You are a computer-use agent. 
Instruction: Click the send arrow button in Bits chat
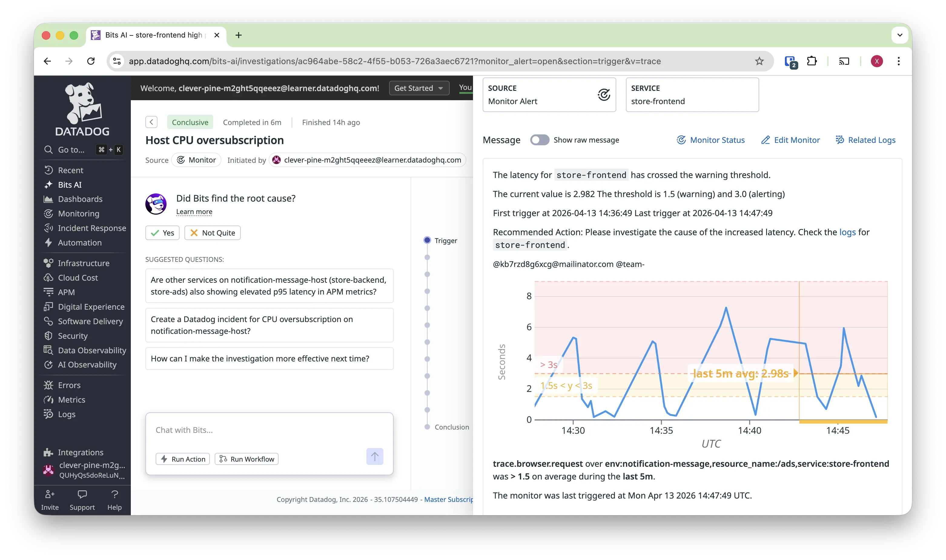pyautogui.click(x=375, y=456)
